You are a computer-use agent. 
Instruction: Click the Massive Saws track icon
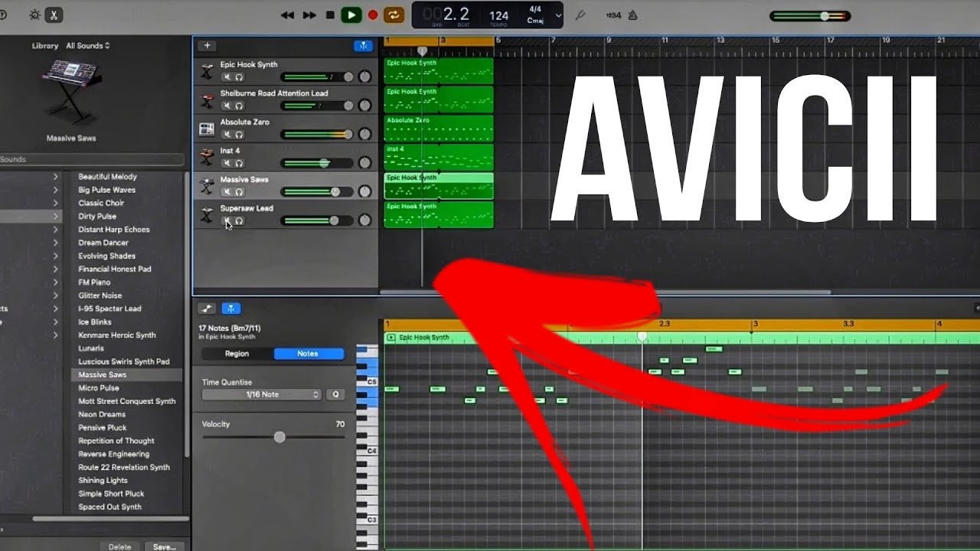coord(207,186)
